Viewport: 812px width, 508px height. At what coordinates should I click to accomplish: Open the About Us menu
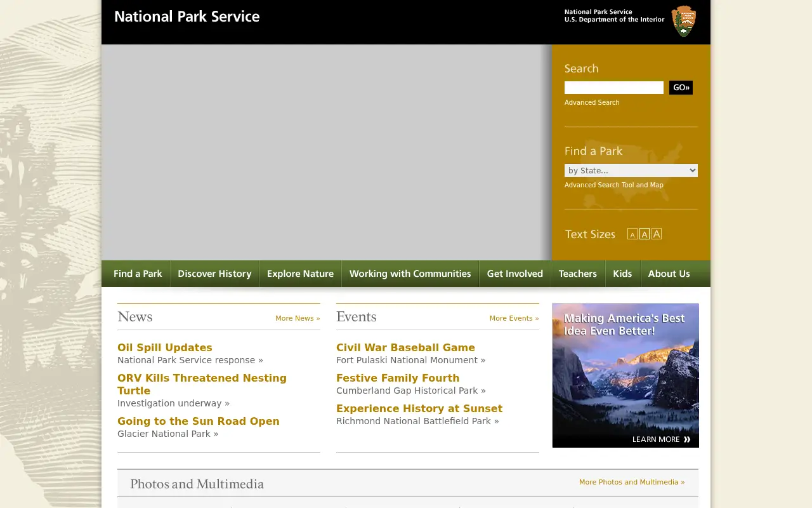(669, 274)
